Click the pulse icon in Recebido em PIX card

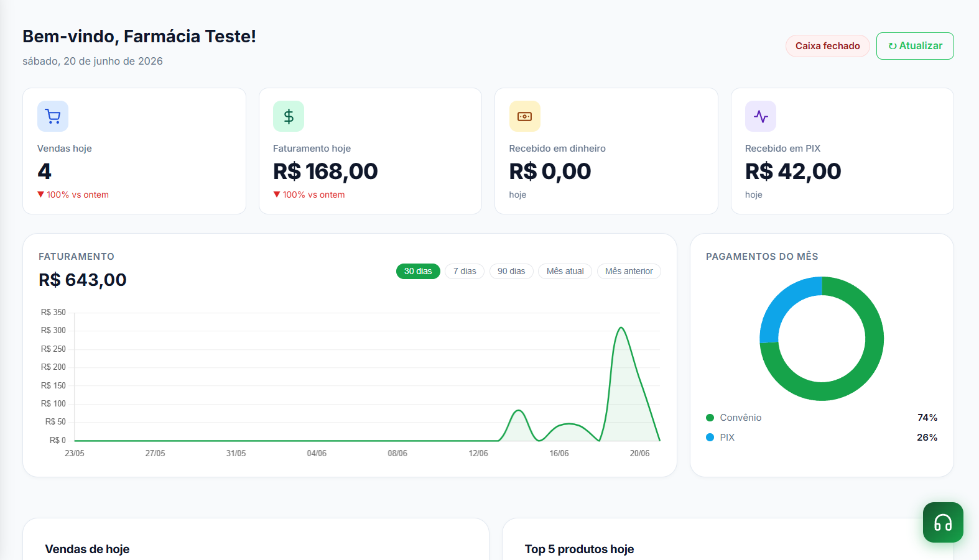click(761, 116)
